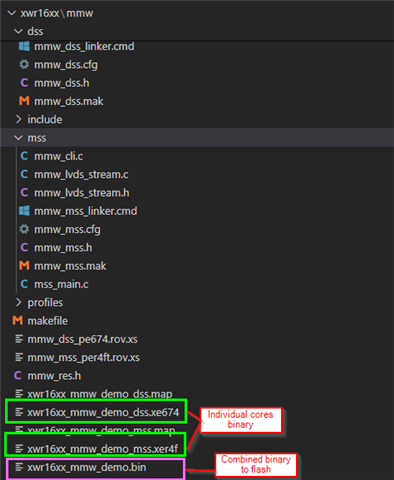Click the file icon of xwr16xx_mmw_demo_dss.map
This screenshot has width=394, height=480.
click(19, 394)
